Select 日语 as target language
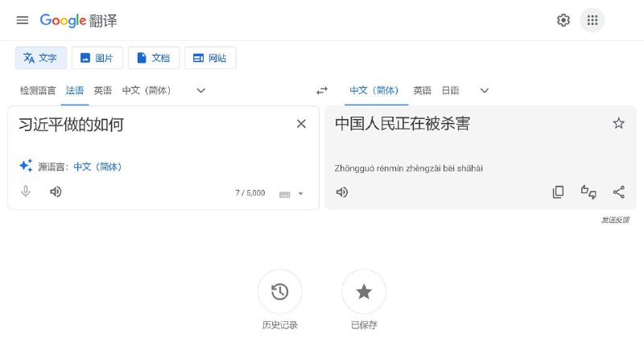The image size is (644, 342). (450, 90)
